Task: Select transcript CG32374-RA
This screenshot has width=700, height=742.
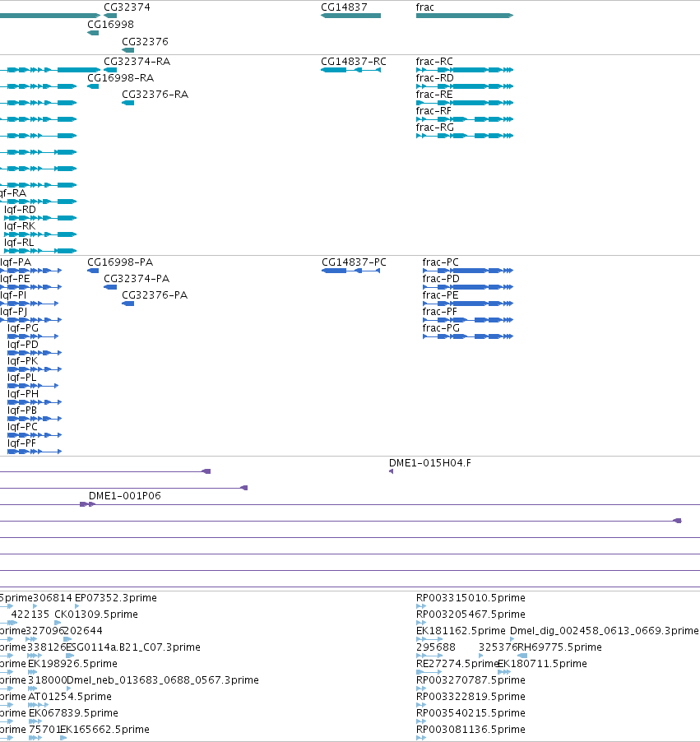Action: pyautogui.click(x=137, y=62)
